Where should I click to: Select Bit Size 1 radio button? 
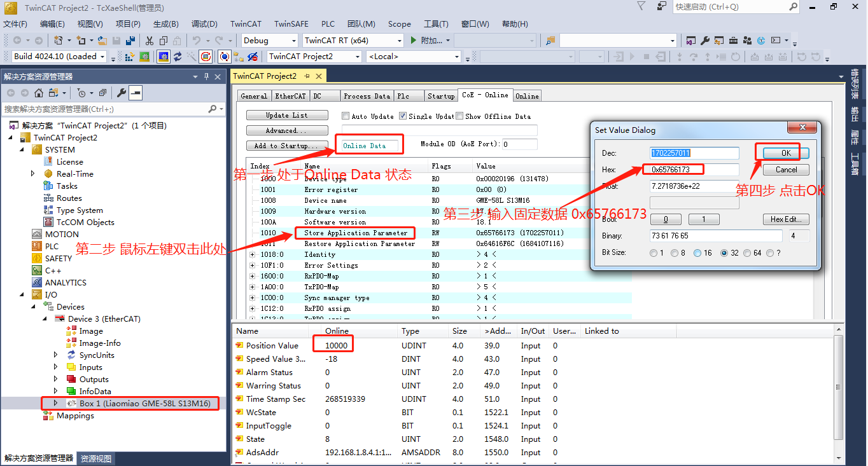tap(654, 253)
